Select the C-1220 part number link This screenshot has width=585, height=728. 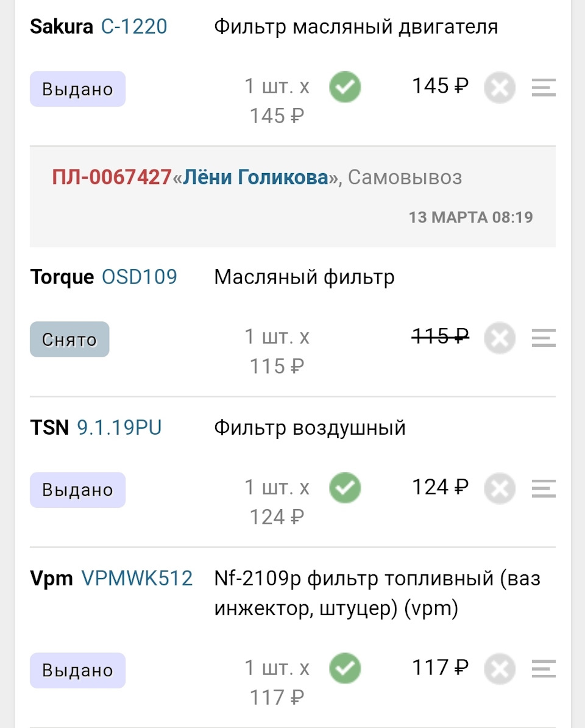pos(135,26)
